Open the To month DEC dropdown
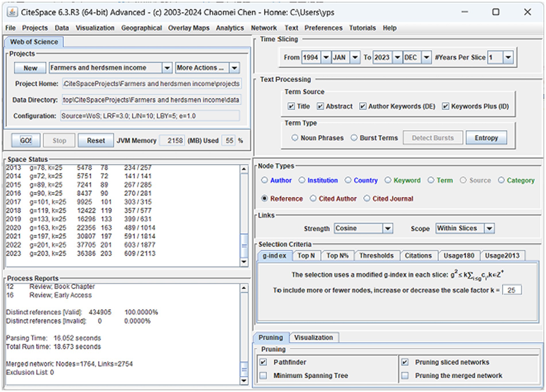Screen dimensions: 546x392 coord(426,57)
